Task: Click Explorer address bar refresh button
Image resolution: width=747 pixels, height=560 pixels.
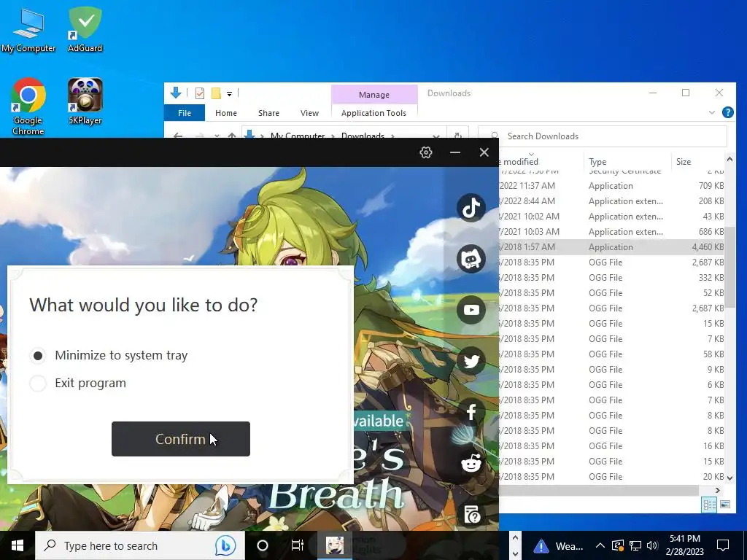Action: pos(457,135)
